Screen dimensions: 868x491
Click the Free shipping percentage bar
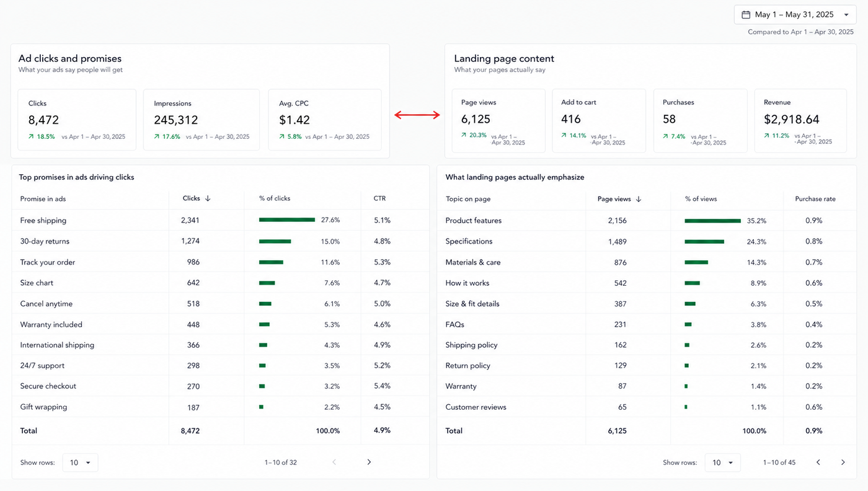(287, 219)
